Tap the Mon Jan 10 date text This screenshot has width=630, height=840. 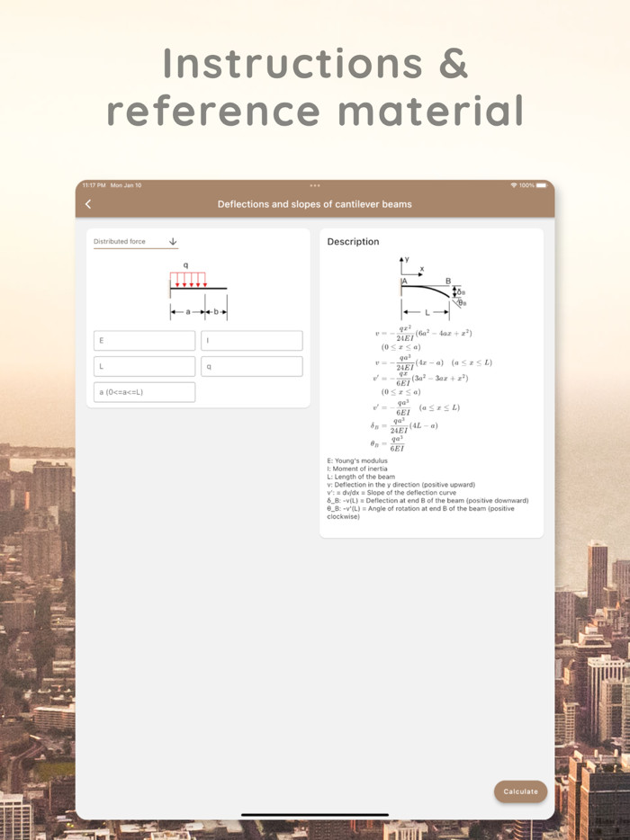126,185
